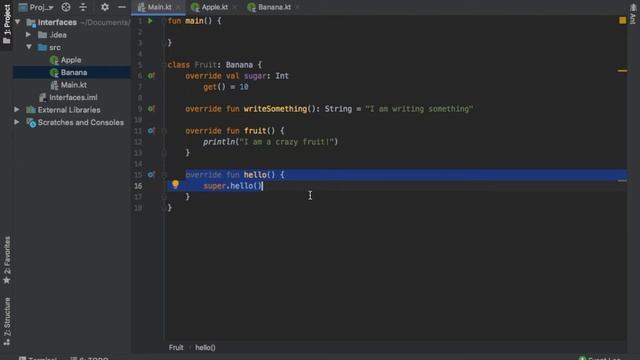Click the Scratches and Consoles icon
Image resolution: width=640 pixels, height=360 pixels.
tap(31, 122)
